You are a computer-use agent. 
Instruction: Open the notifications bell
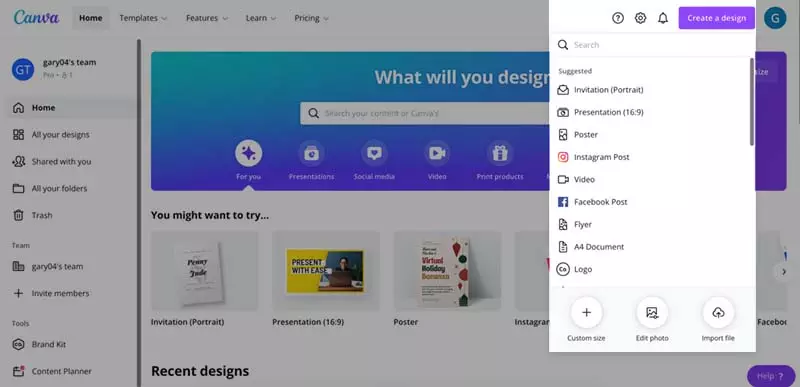pos(663,18)
